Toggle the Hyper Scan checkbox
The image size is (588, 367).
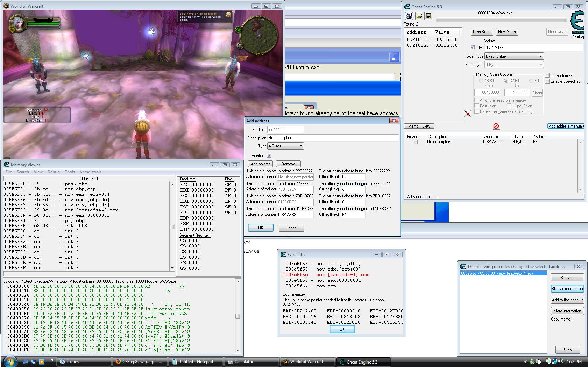[x=509, y=106]
